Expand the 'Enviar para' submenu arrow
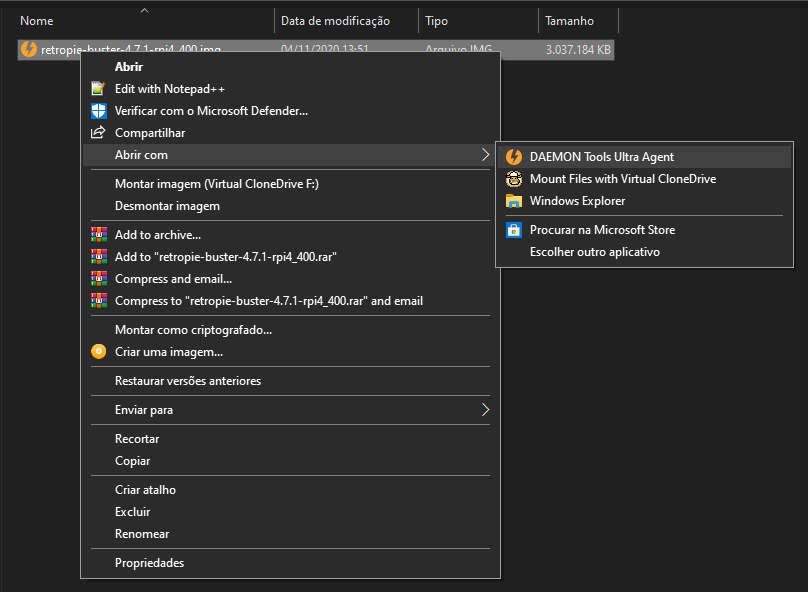The width and height of the screenshot is (808, 592). 485,410
